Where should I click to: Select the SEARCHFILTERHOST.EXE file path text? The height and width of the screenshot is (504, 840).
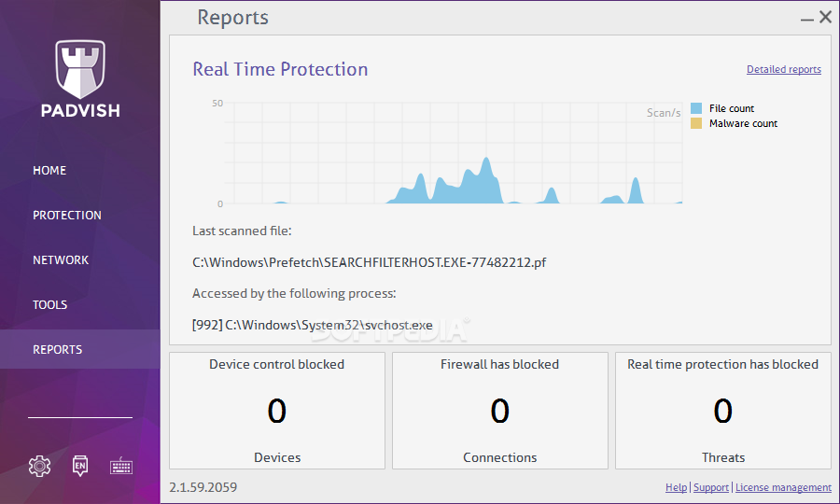click(x=369, y=262)
